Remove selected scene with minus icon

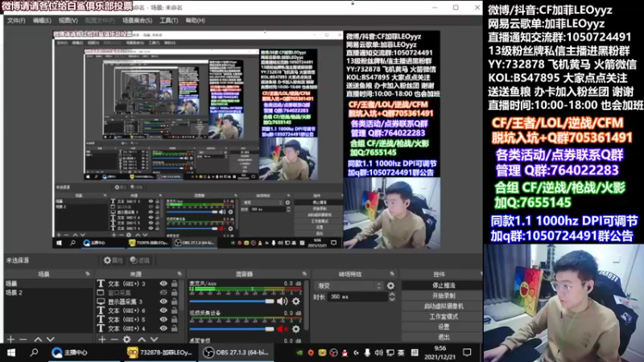tap(23, 339)
